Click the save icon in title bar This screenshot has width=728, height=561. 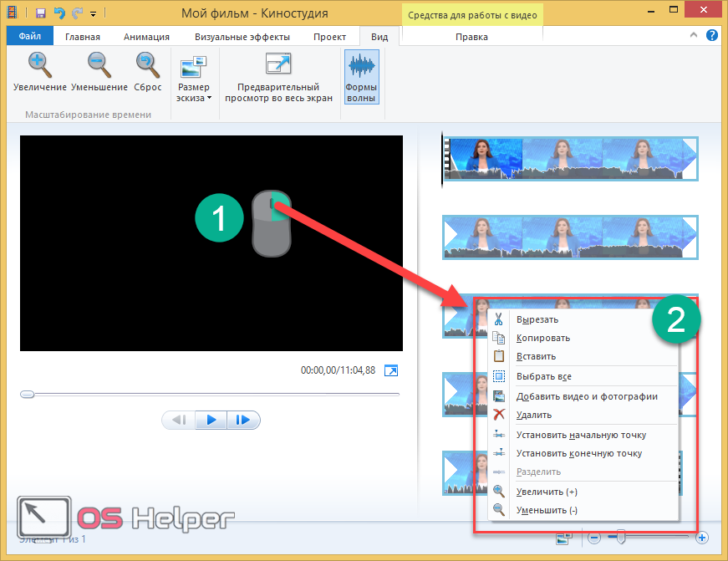pos(41,13)
